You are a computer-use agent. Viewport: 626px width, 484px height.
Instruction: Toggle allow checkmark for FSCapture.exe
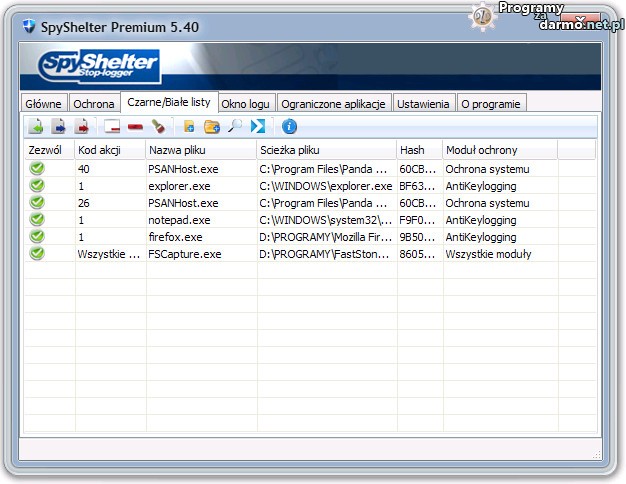click(37, 254)
